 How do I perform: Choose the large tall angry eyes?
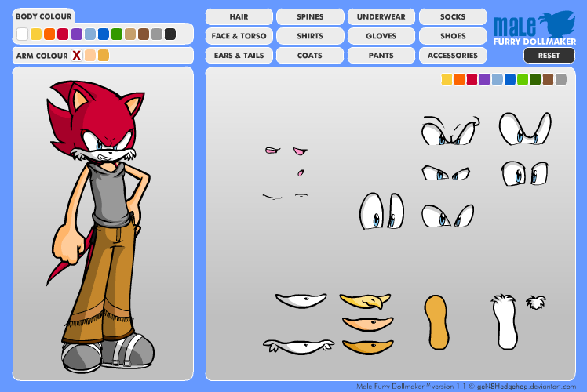point(525,129)
